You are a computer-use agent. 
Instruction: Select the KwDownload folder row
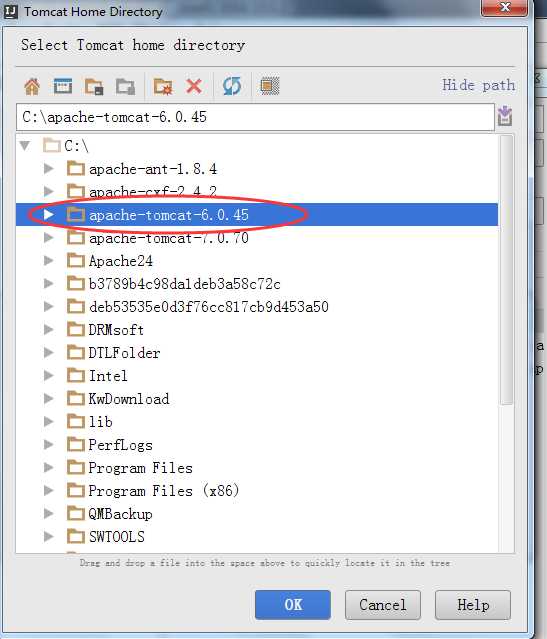click(x=257, y=399)
